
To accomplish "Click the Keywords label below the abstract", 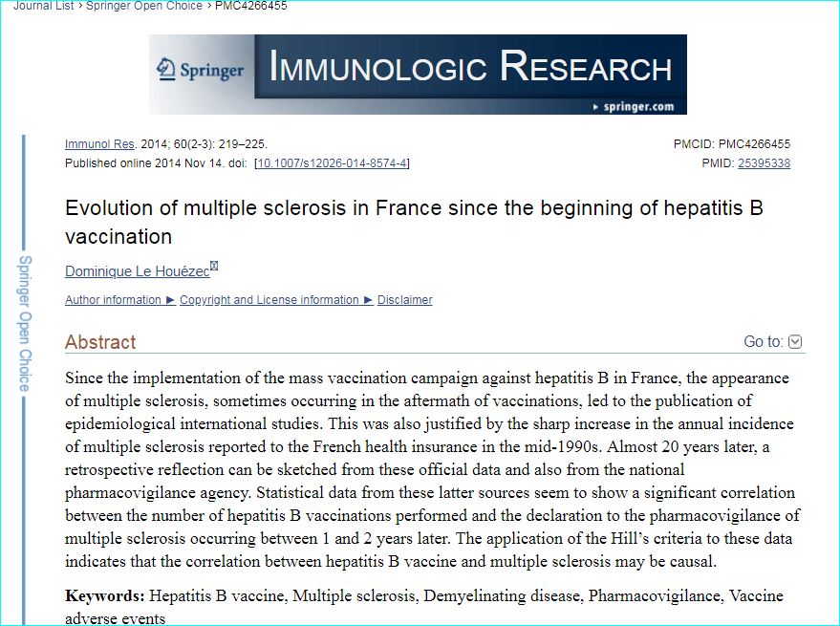I will pos(104,596).
